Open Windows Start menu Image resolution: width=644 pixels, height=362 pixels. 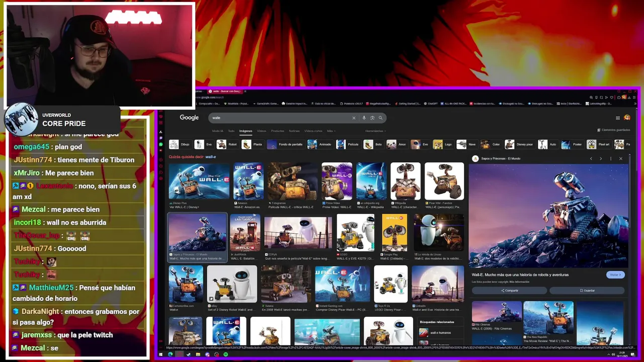162,354
